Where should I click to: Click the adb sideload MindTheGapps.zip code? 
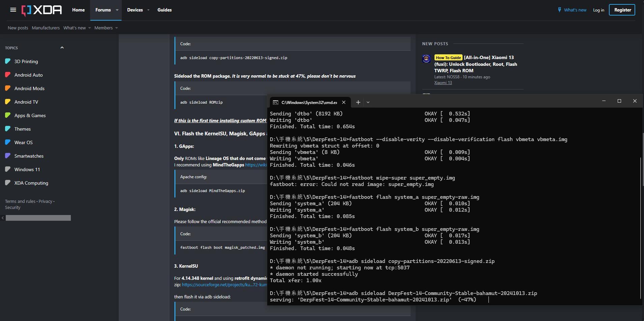(x=213, y=191)
